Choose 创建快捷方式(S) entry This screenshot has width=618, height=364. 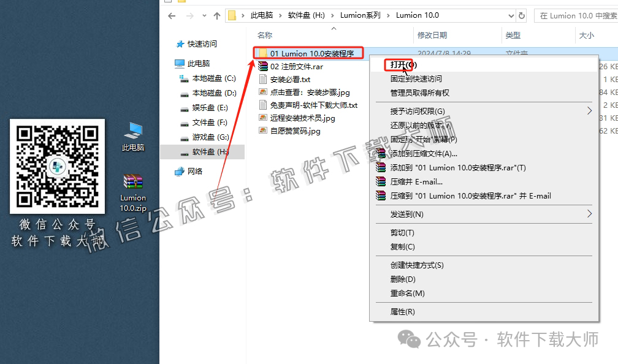(417, 265)
